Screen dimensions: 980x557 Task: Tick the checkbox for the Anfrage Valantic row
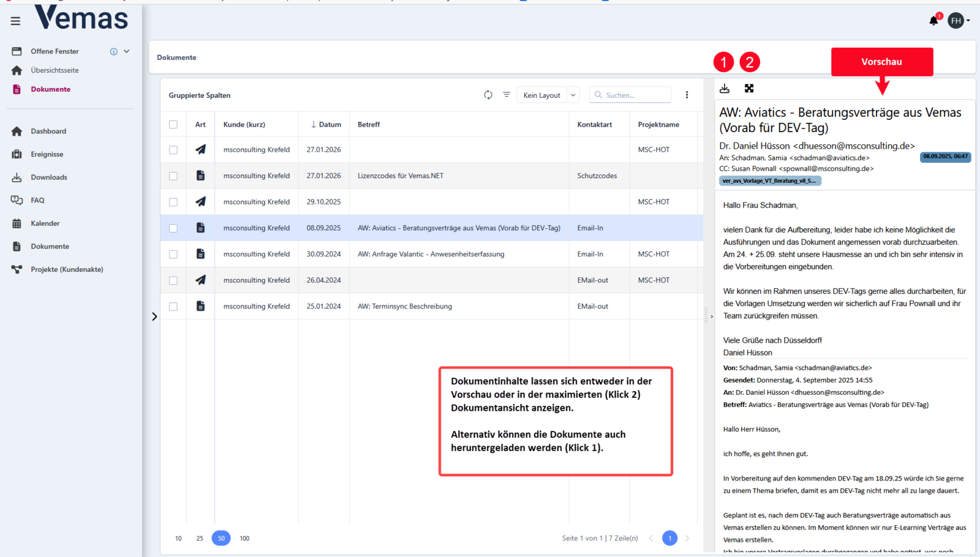(x=173, y=254)
